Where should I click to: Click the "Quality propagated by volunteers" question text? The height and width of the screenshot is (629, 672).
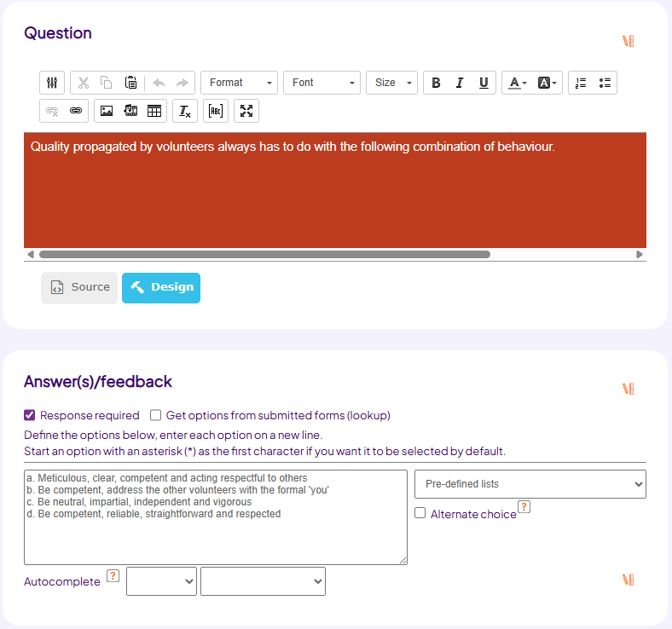tap(293, 147)
